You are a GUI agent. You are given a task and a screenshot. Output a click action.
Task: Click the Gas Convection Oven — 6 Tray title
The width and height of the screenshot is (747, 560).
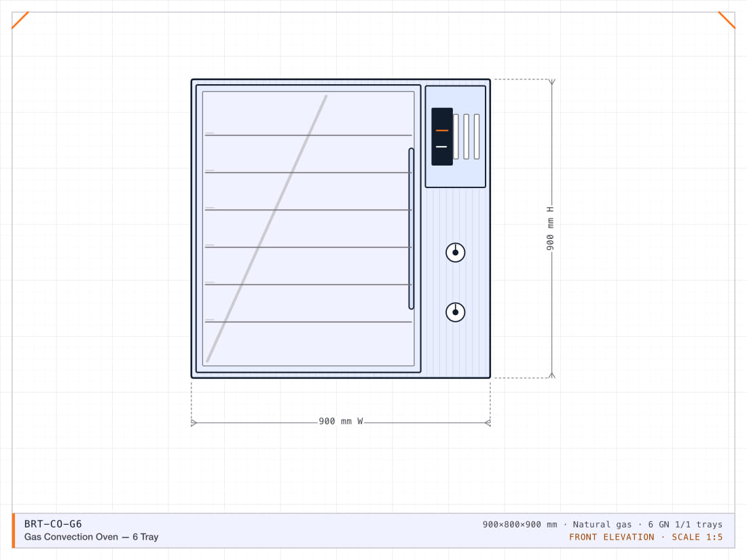pyautogui.click(x=91, y=537)
